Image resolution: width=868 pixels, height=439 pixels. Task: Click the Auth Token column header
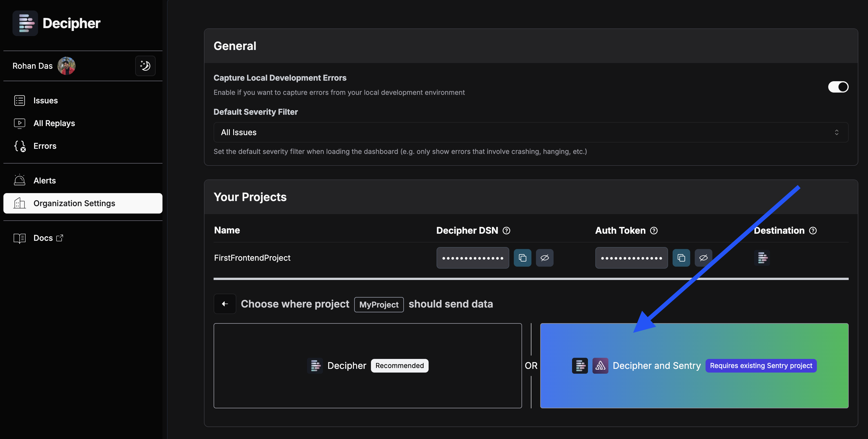tap(620, 231)
